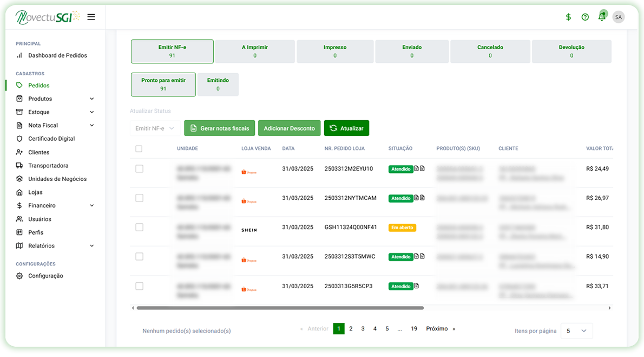This screenshot has width=644, height=357.
Task: Go to page 3 of orders
Action: click(x=363, y=329)
